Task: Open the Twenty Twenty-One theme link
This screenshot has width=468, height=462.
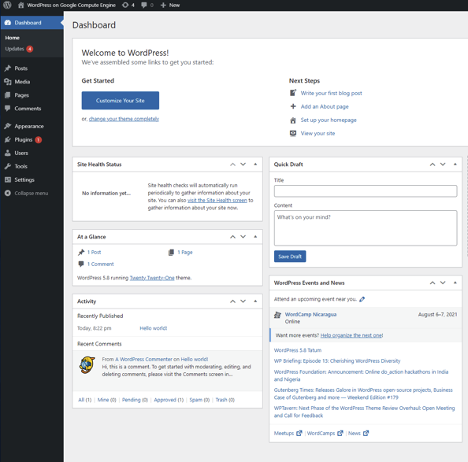Action: tap(152, 278)
